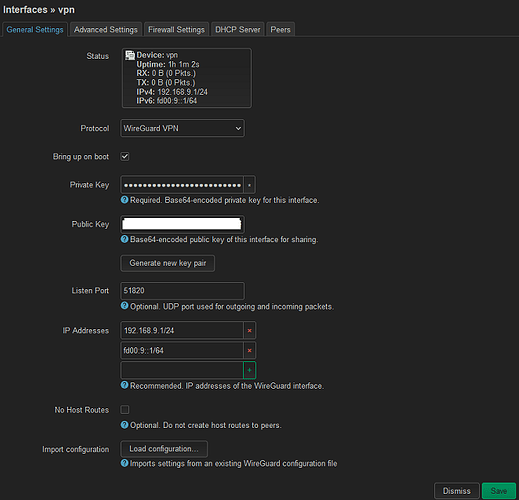The width and height of the screenshot is (519, 500).
Task: Go to the Peers tab
Action: (x=280, y=30)
